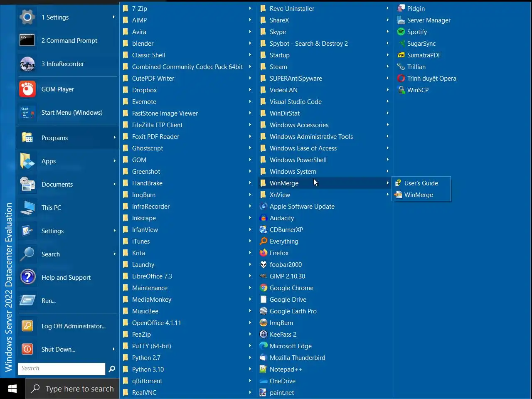Click the Firefox icon in Programs list
The width and height of the screenshot is (532, 399).
click(263, 253)
